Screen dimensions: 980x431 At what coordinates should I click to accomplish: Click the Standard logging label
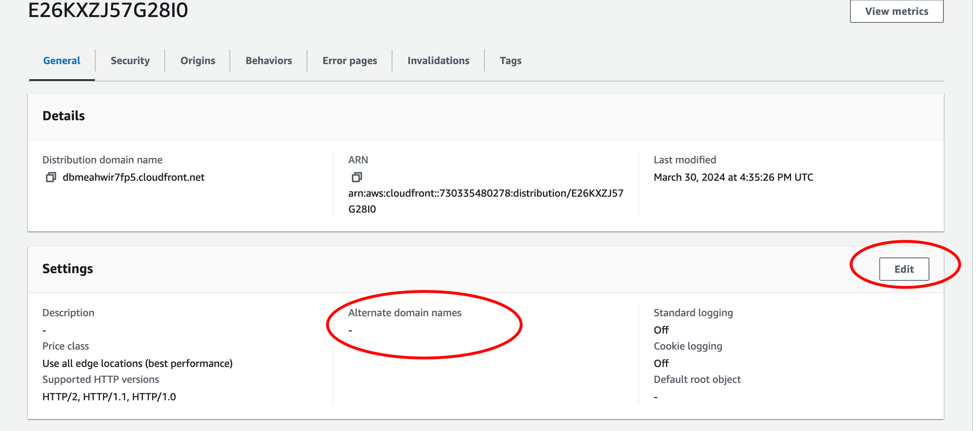[x=693, y=313]
